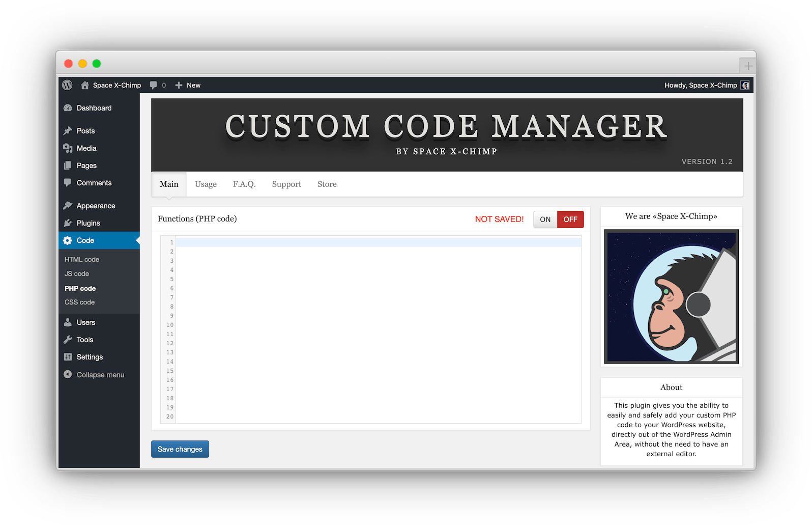Open Users menu label in sidebar
The width and height of the screenshot is (812, 527).
click(x=86, y=322)
